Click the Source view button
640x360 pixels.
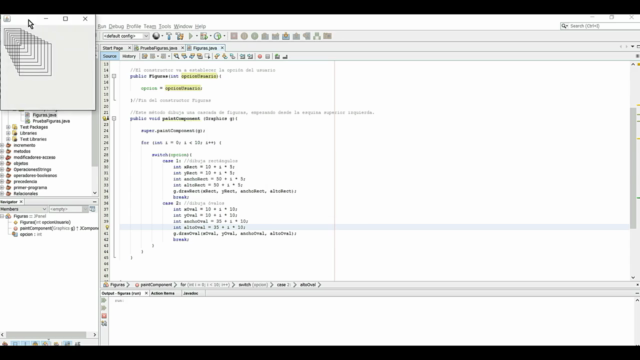pos(109,56)
